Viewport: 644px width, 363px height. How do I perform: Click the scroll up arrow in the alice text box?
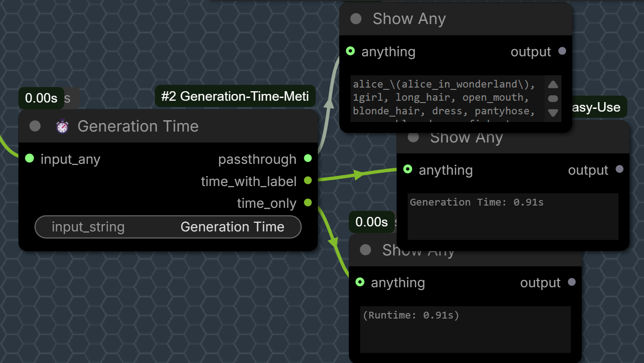coord(553,84)
